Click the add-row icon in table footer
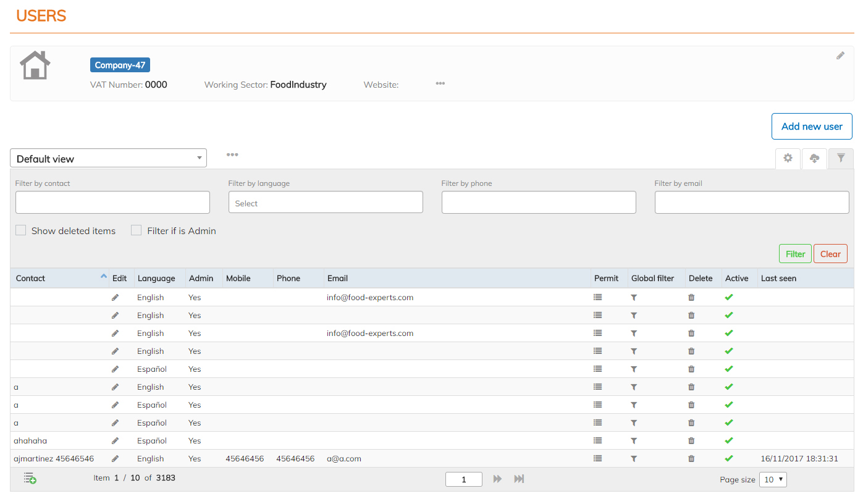The width and height of the screenshot is (863, 504). coord(30,478)
